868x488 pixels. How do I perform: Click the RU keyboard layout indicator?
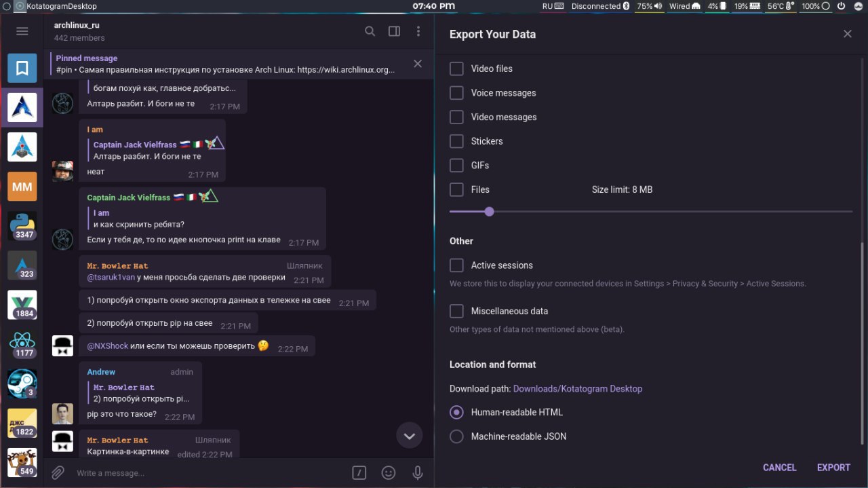coord(553,6)
